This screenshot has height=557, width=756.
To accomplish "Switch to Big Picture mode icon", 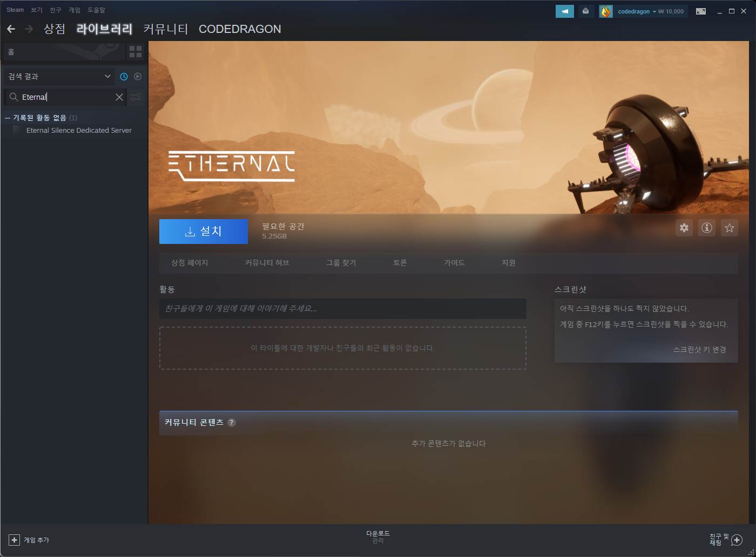I will click(701, 11).
